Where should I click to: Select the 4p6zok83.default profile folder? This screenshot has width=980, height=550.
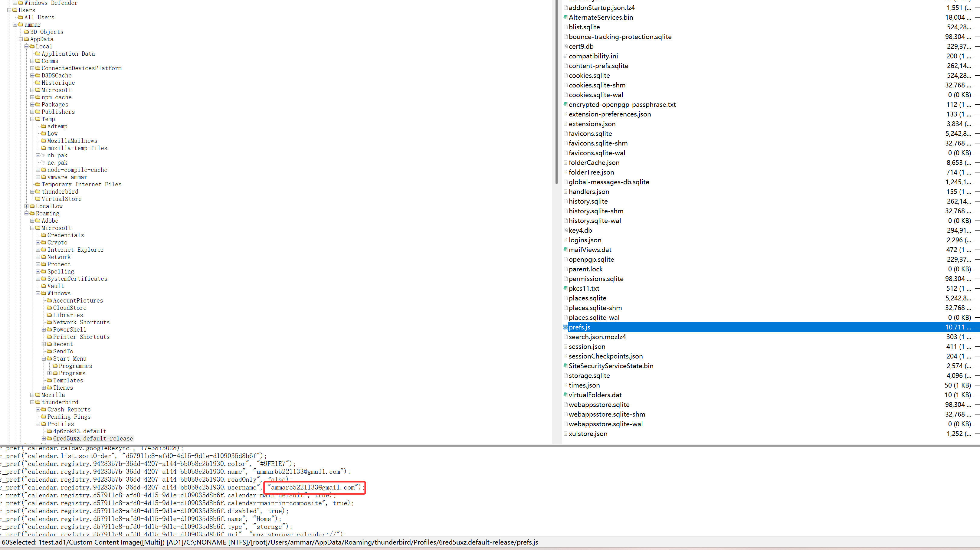point(80,431)
